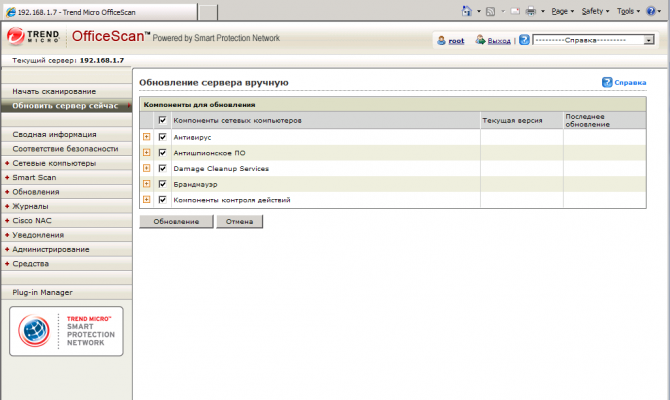Uncheck the Антишпионское ПО checkbox
This screenshot has width=670, height=400.
(x=162, y=153)
